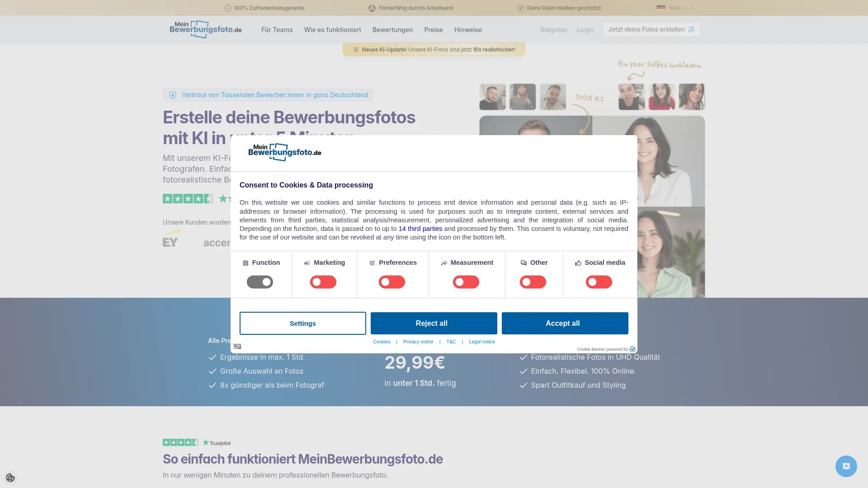Viewport: 868px width, 488px height.
Task: Select the first male selfie thumbnail
Action: (493, 97)
